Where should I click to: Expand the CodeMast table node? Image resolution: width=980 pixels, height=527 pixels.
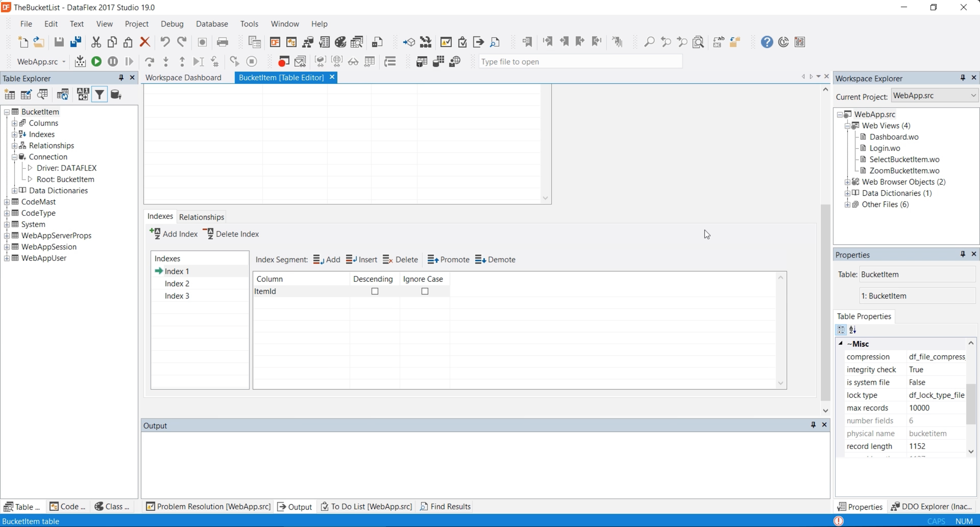click(x=6, y=202)
